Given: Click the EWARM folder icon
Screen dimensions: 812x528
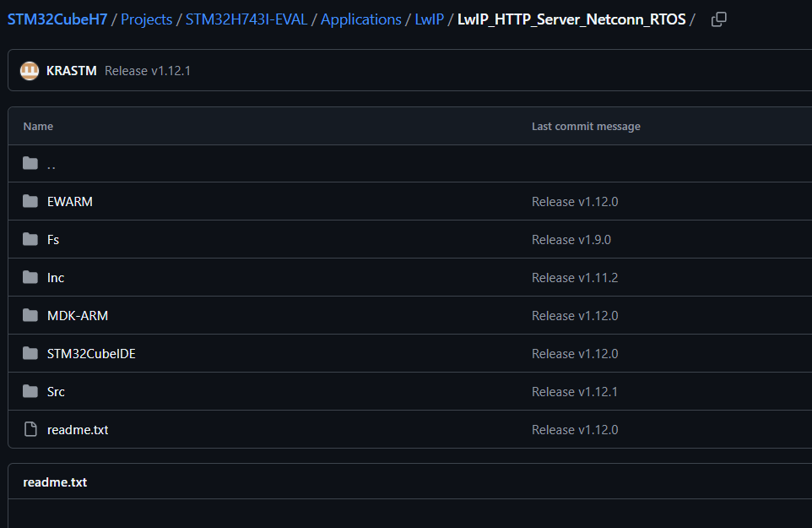Looking at the screenshot, I should pyautogui.click(x=30, y=201).
